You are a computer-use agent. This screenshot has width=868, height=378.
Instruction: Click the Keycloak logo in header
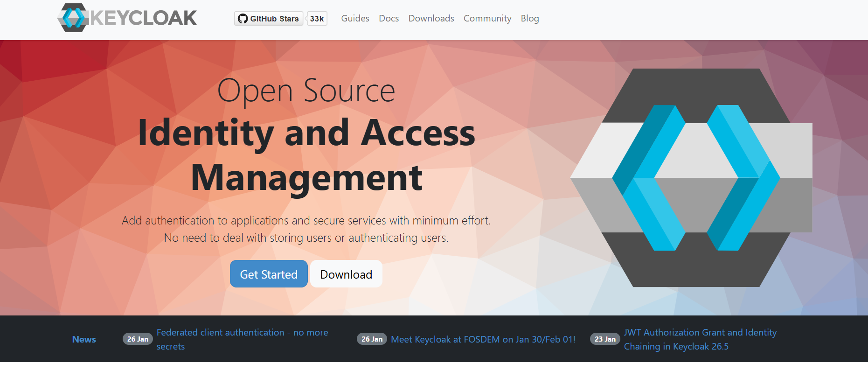click(x=127, y=18)
